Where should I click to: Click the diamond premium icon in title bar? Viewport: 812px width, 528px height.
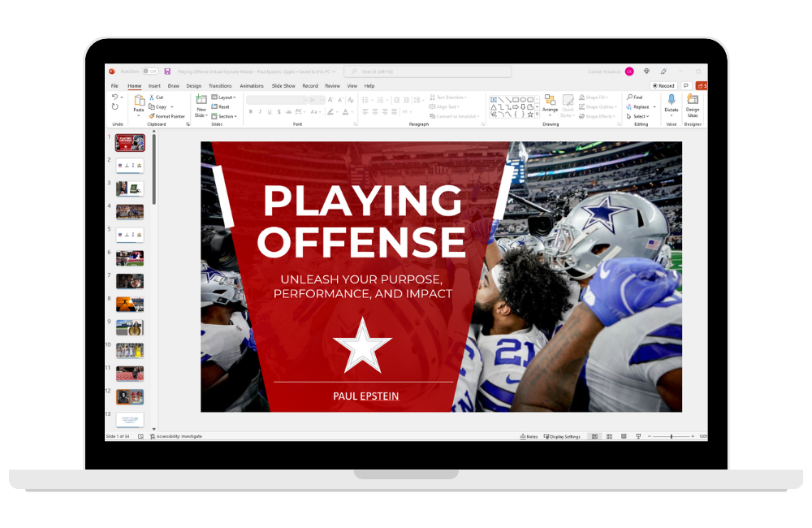tap(646, 71)
